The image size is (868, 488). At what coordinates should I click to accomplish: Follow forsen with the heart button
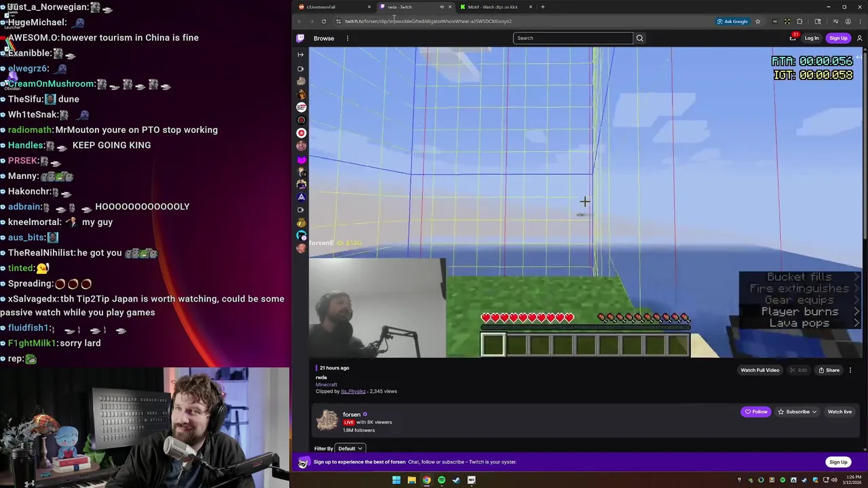tap(756, 411)
